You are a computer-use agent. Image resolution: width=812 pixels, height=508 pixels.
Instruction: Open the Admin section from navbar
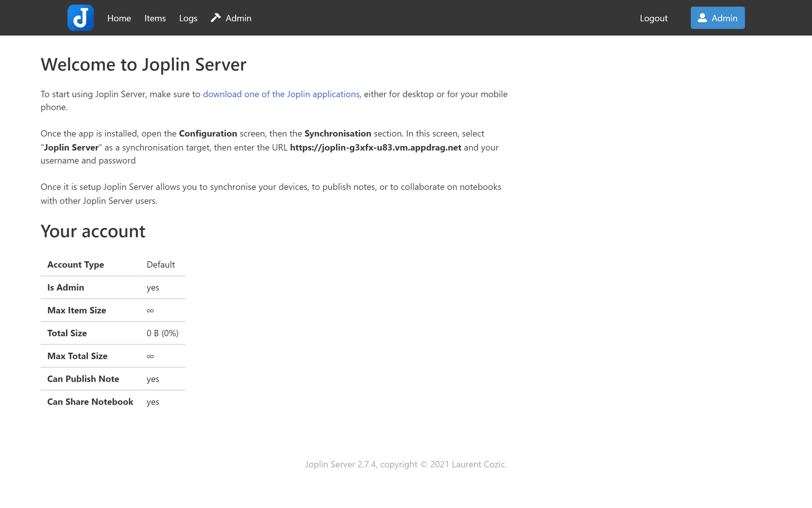(238, 18)
